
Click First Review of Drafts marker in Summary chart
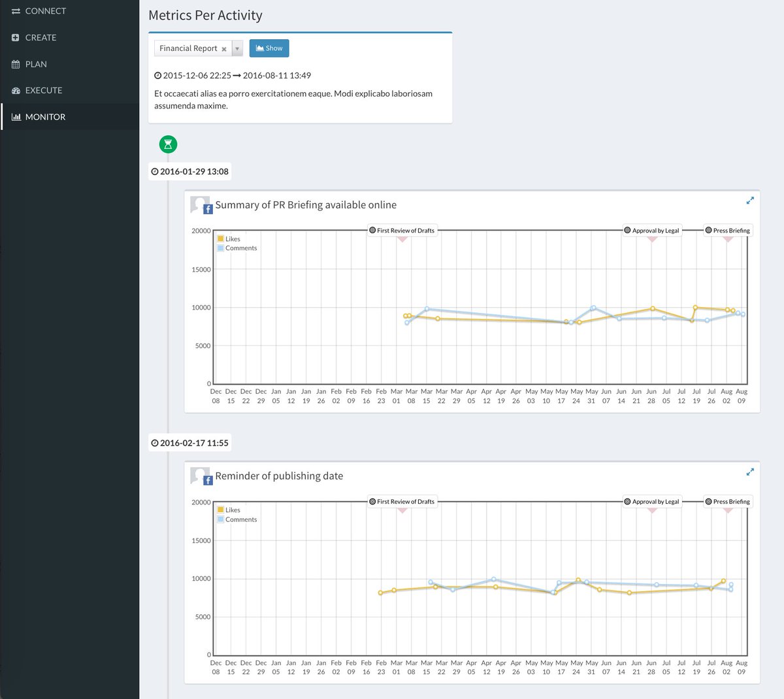402,231
